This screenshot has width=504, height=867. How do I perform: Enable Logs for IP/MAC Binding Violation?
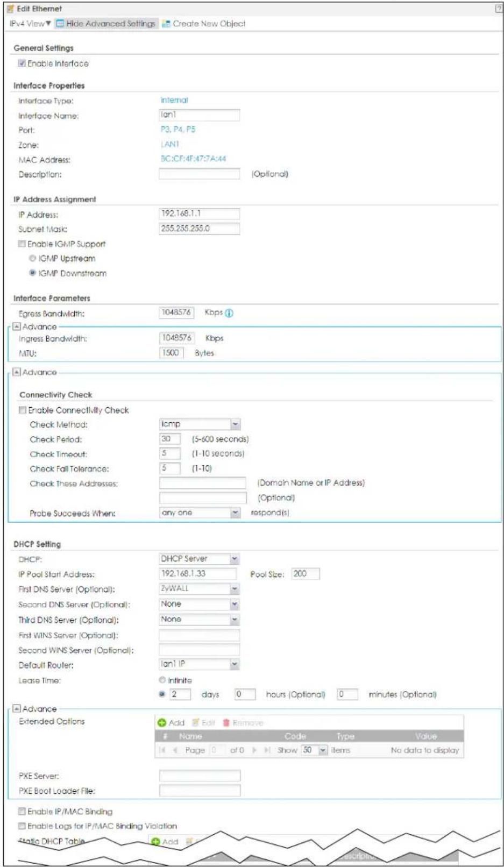click(22, 826)
